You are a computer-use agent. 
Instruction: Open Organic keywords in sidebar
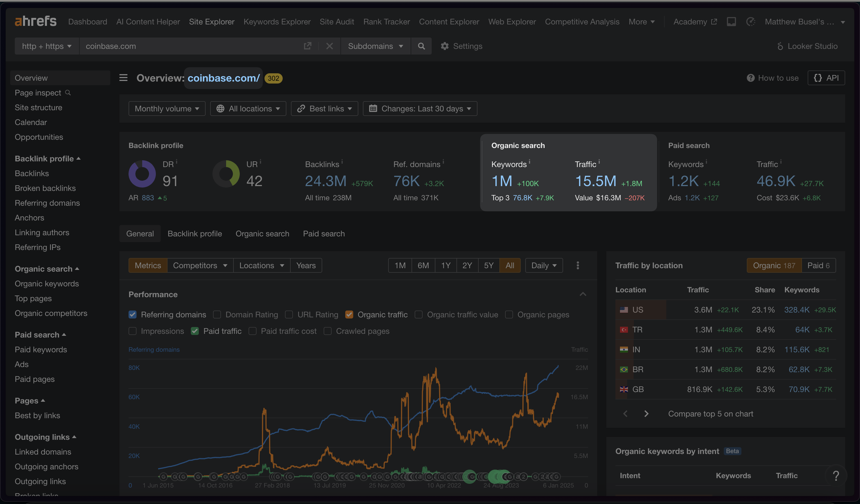47,284
